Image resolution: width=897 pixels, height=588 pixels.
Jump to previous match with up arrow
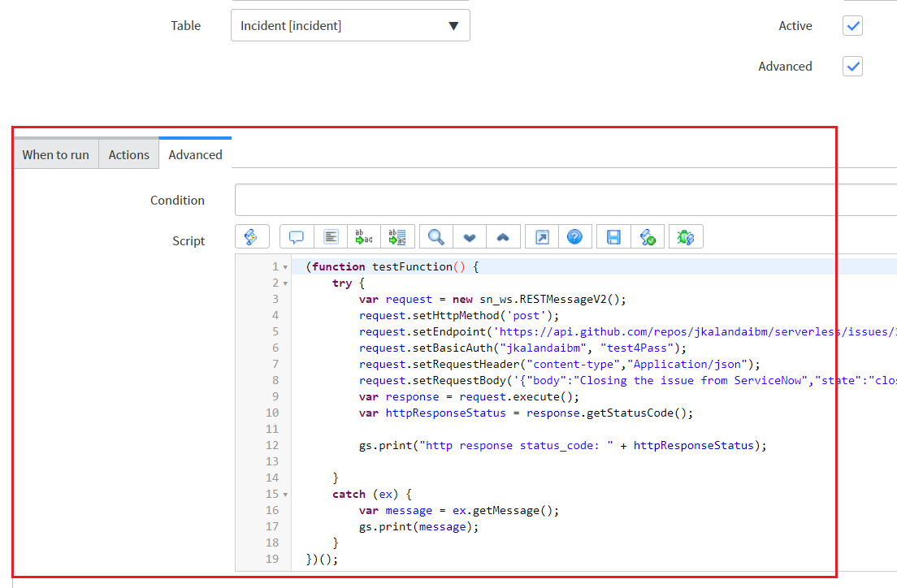point(504,237)
